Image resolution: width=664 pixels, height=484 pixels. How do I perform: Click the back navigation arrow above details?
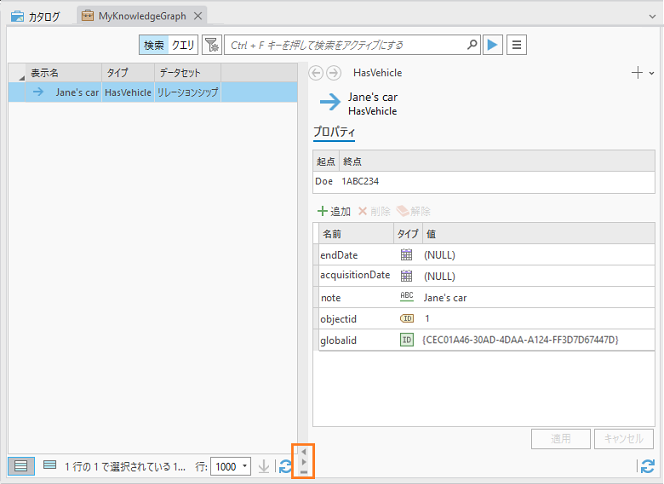click(317, 73)
